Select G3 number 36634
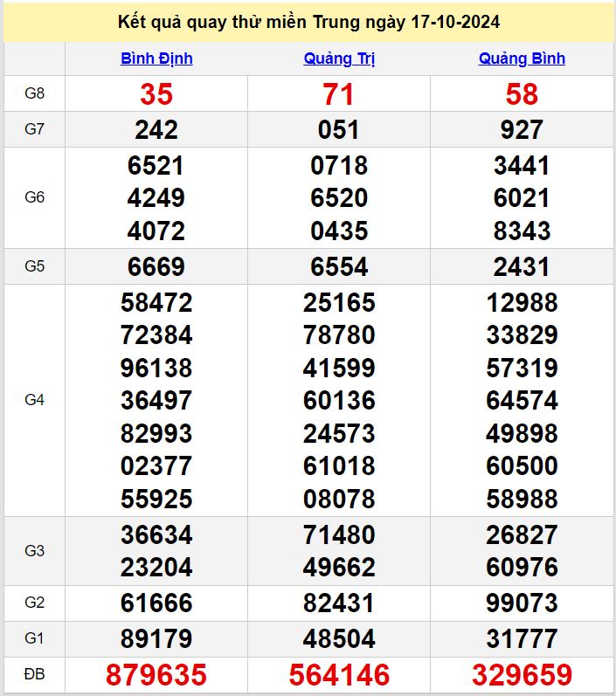The width and height of the screenshot is (616, 696). point(156,534)
